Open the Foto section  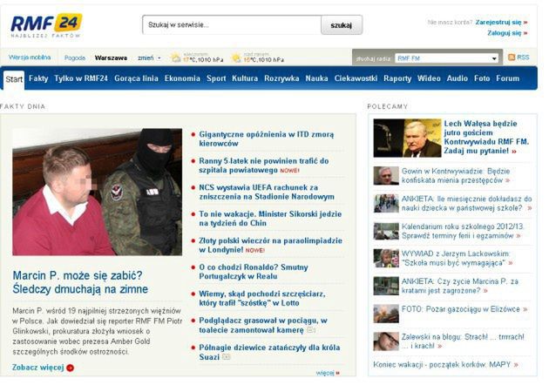[482, 78]
